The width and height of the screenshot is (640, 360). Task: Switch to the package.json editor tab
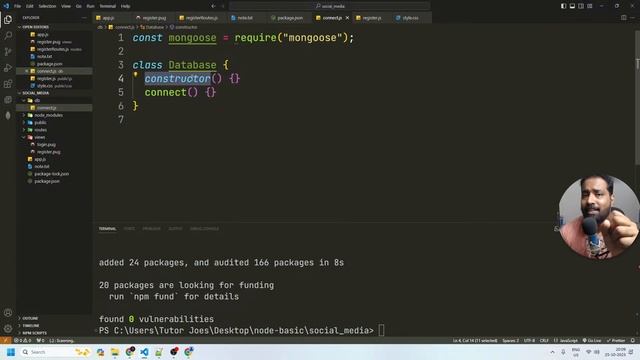pyautogui.click(x=290, y=18)
